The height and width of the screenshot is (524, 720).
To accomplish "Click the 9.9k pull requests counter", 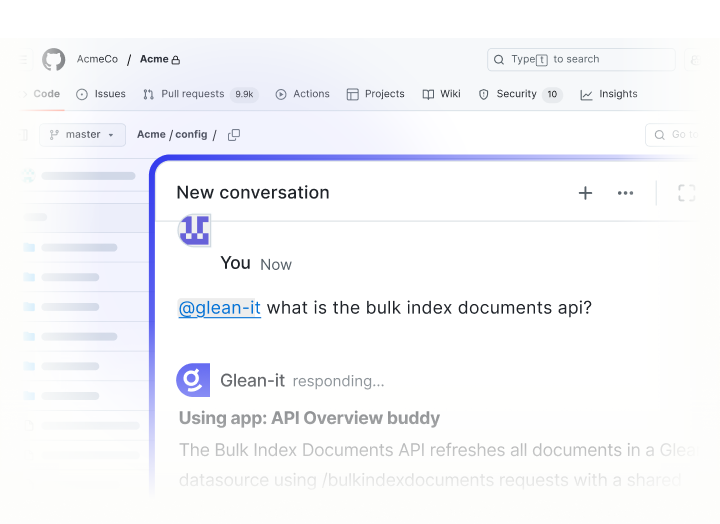I will (244, 94).
